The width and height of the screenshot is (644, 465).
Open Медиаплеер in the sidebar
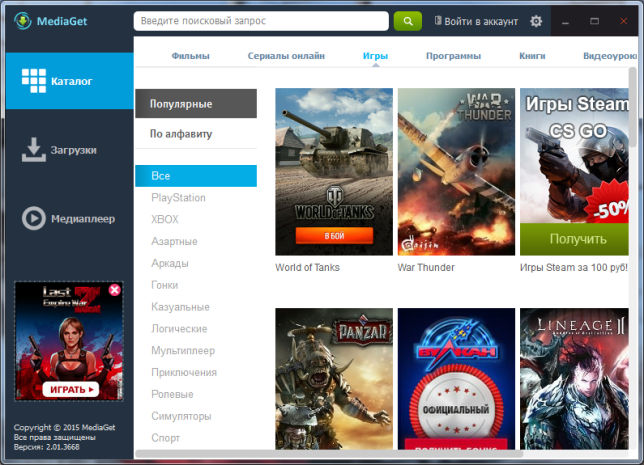tap(69, 219)
